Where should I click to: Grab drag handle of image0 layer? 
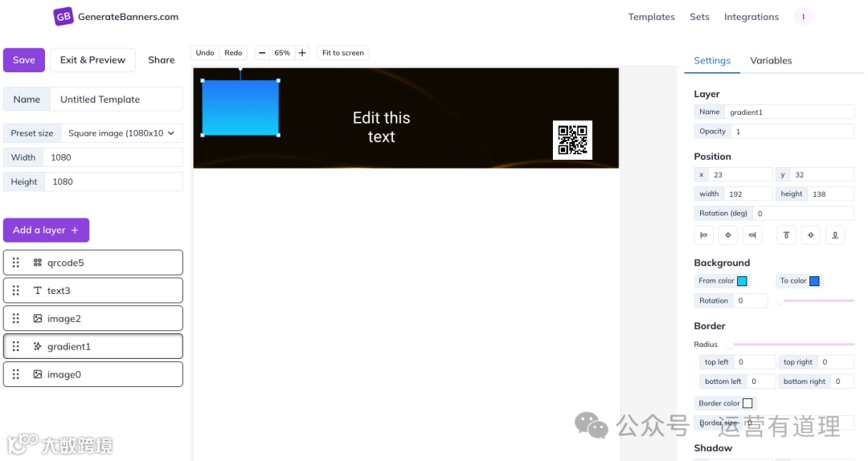[x=16, y=375]
